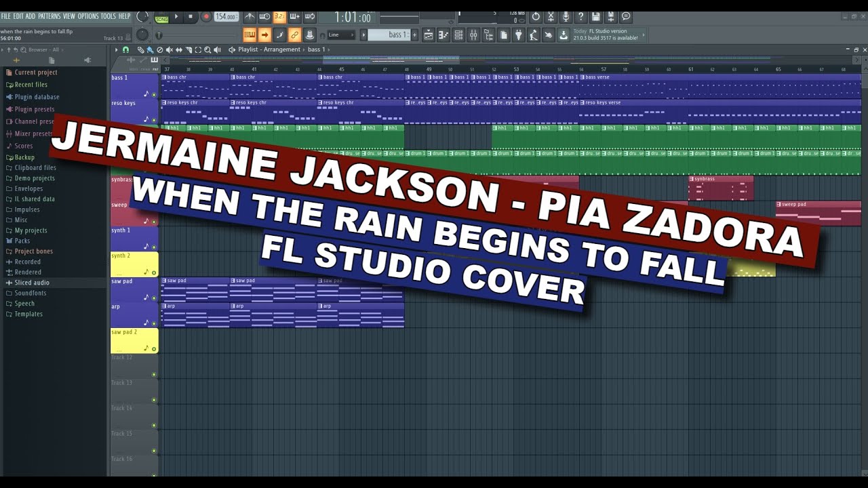Open help with the question mark icon
This screenshot has width=868, height=488.
[580, 16]
